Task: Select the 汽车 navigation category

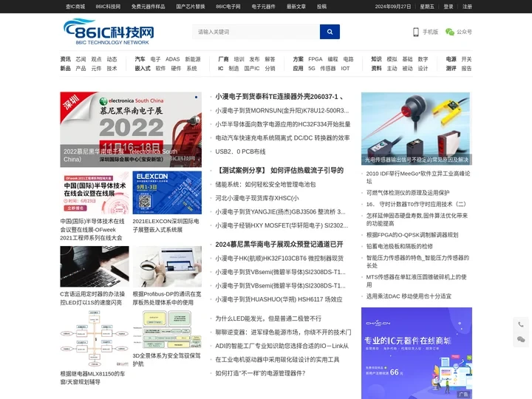Action: (x=140, y=59)
